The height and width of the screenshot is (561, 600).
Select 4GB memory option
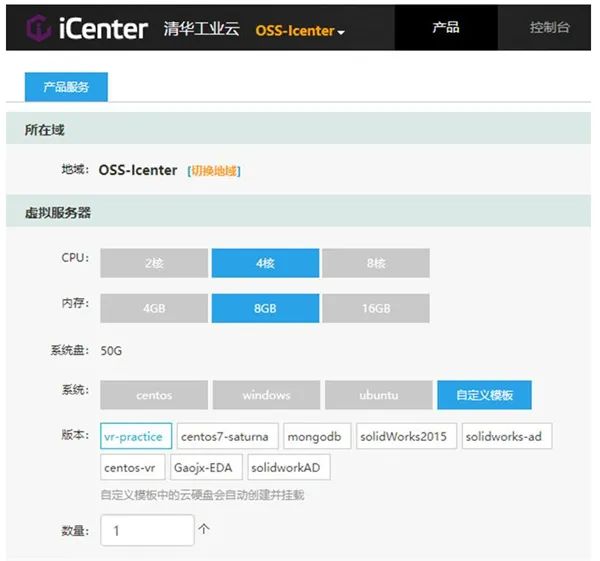click(154, 308)
